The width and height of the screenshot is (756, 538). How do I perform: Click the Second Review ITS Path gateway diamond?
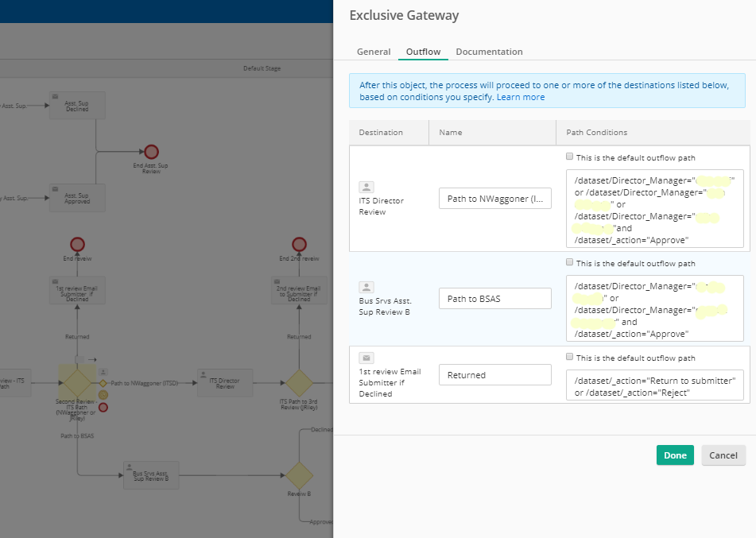coord(77,383)
